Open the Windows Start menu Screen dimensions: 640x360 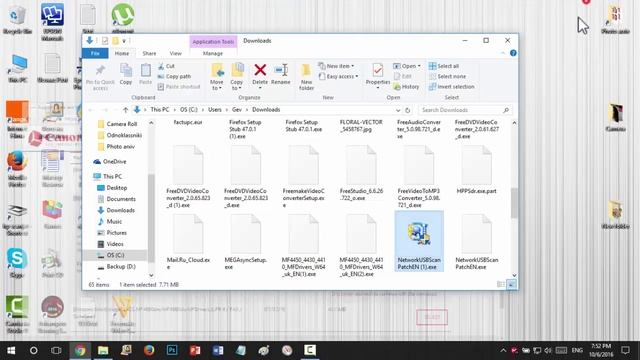coord(11,351)
